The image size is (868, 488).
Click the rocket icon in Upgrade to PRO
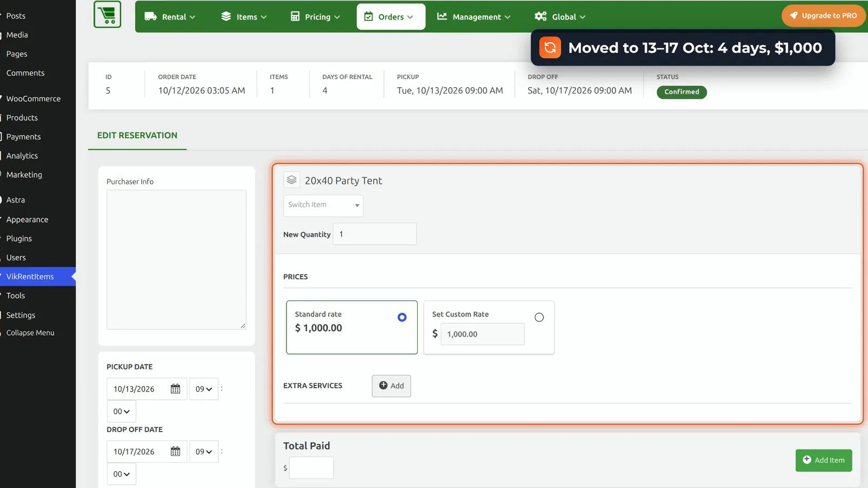794,15
